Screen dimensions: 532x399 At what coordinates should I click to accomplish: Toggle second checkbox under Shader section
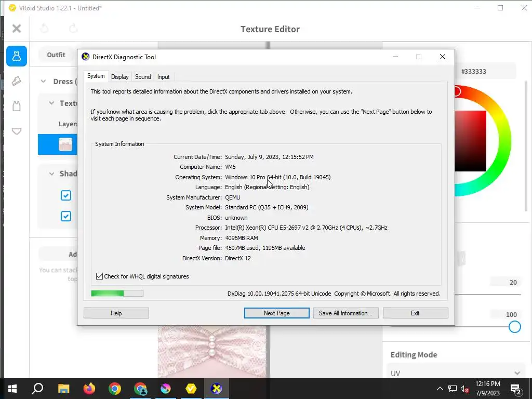point(66,216)
